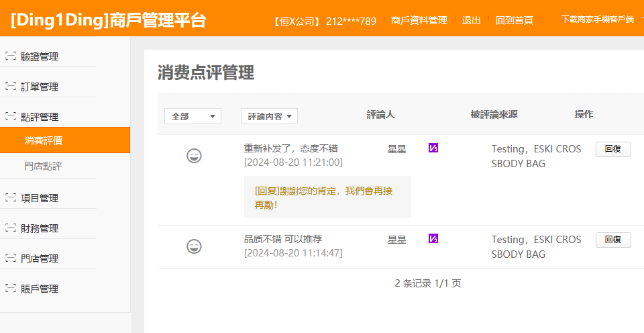Click smiley face icon on second review
644x333 pixels.
point(194,246)
